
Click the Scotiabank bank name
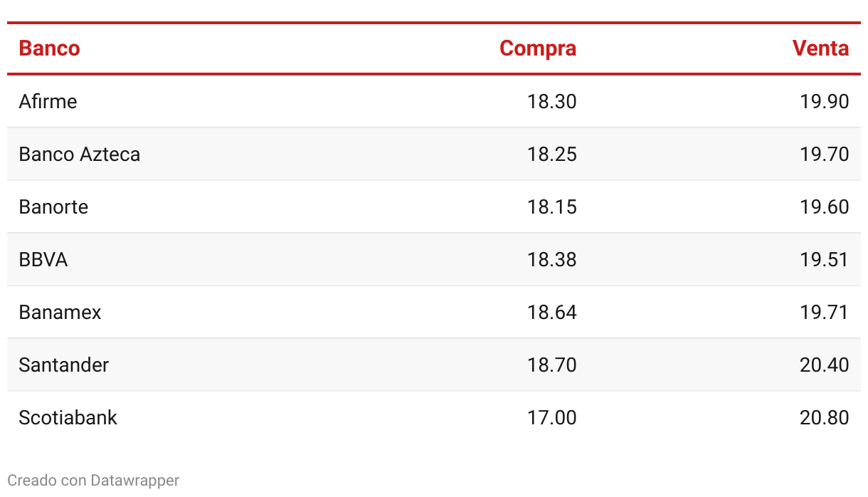[x=68, y=417]
